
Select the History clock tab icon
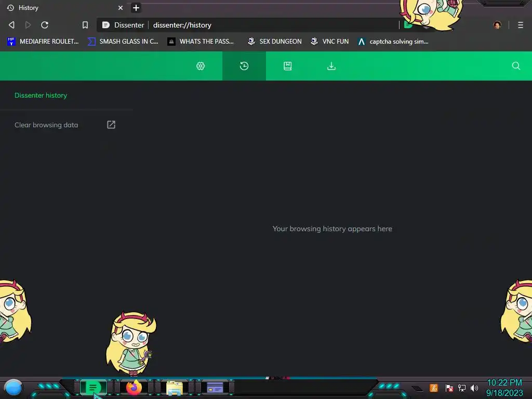tap(244, 66)
